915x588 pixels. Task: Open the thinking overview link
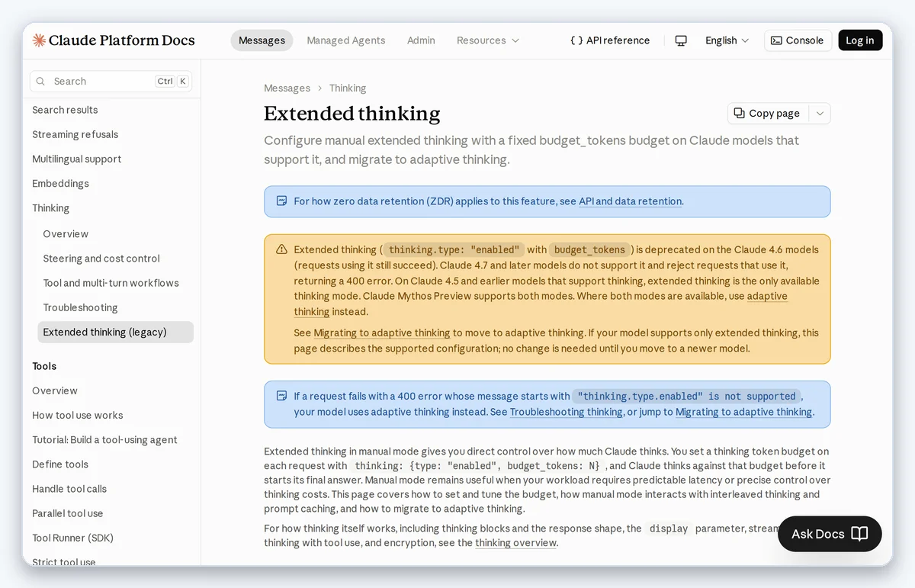516,543
